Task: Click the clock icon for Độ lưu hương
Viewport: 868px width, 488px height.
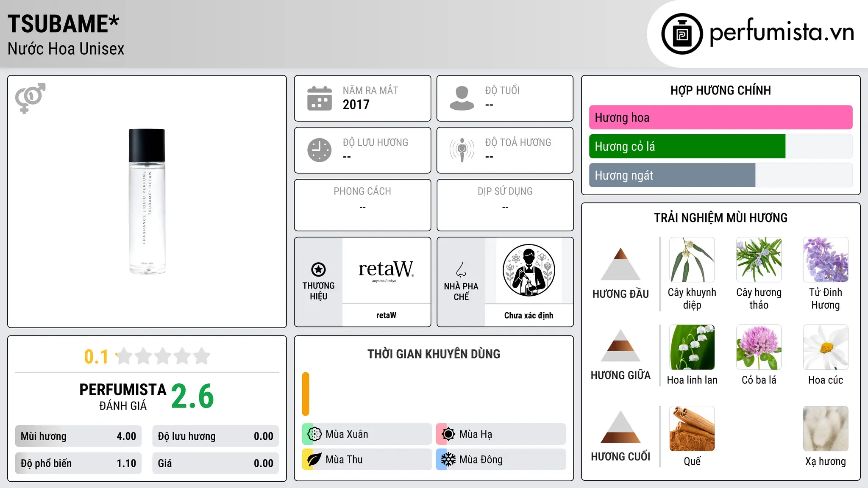Action: tap(320, 150)
